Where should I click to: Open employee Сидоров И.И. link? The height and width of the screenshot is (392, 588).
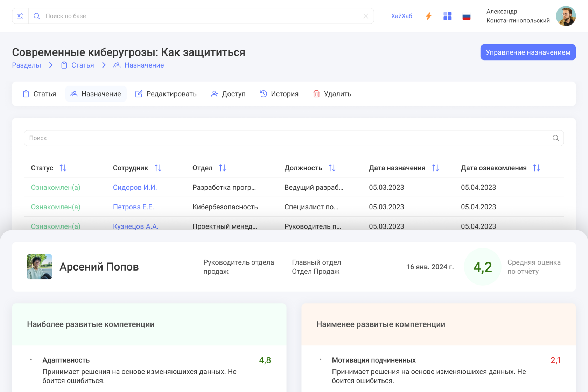click(135, 187)
